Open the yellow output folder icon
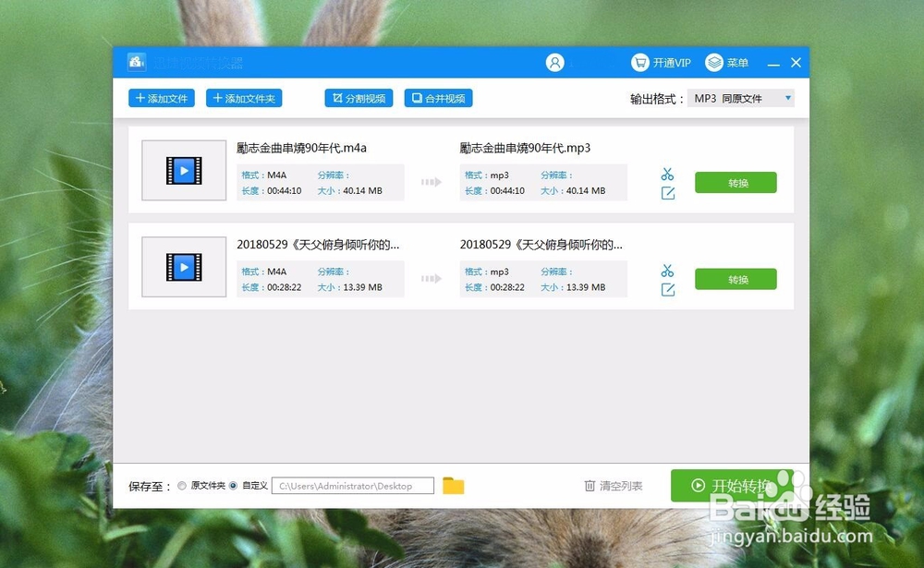 tap(453, 485)
